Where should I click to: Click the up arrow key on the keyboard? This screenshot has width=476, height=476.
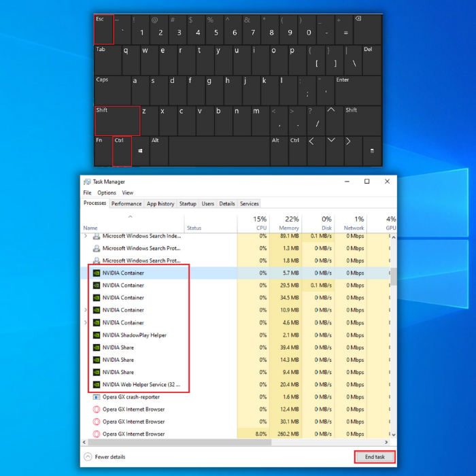coord(335,120)
